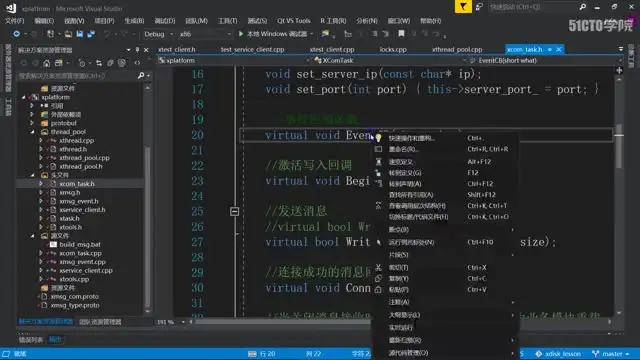Click the navigate backward toolbar icon
The image size is (640, 360).
[x=16, y=34]
